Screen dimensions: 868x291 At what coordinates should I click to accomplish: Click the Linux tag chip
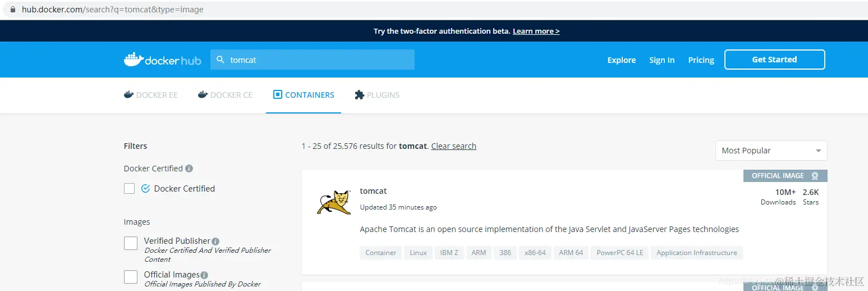pos(418,253)
